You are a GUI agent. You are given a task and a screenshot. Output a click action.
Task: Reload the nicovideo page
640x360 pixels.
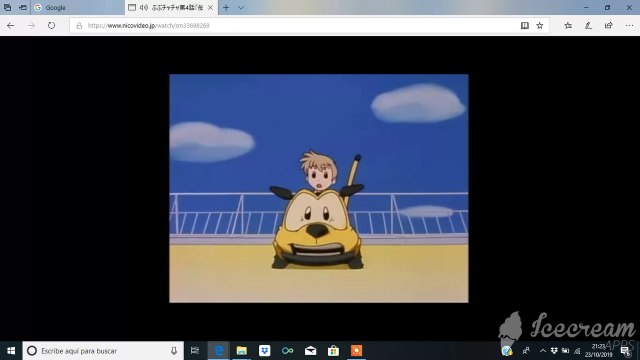pos(51,25)
